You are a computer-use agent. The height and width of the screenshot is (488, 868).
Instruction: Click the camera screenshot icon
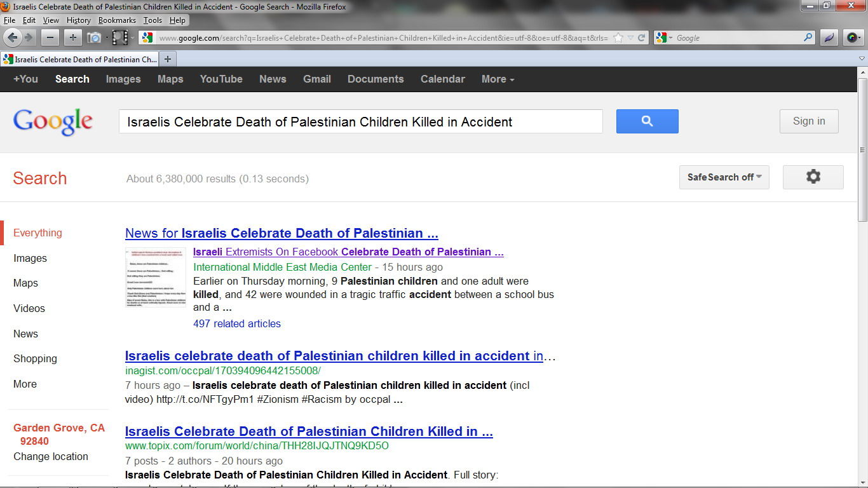point(94,37)
